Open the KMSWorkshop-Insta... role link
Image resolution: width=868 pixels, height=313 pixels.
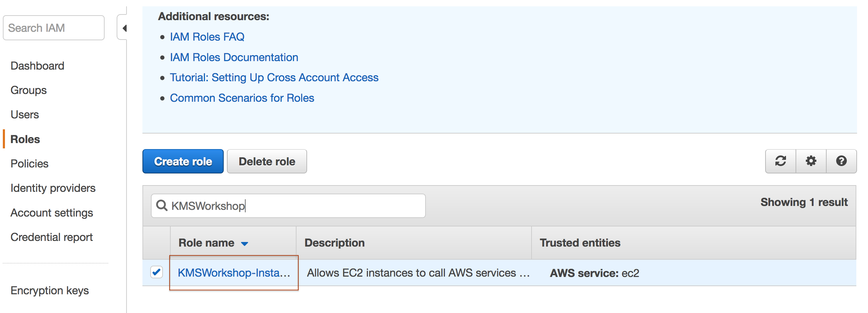pyautogui.click(x=234, y=273)
